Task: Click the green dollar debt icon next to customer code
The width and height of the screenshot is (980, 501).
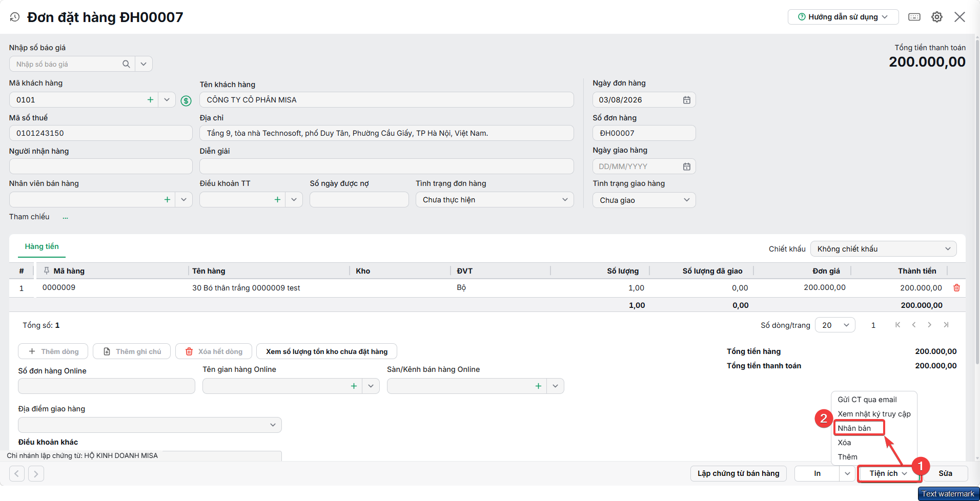Action: coord(186,101)
